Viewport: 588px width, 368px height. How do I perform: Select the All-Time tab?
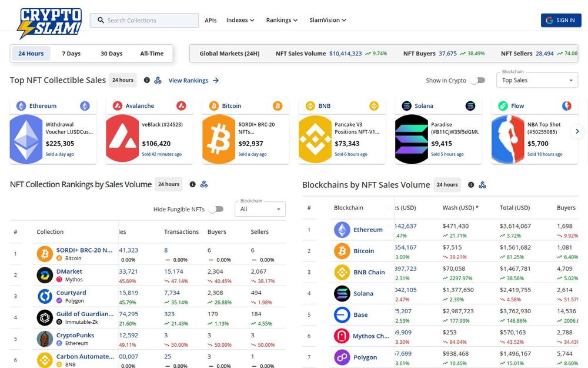[152, 54]
